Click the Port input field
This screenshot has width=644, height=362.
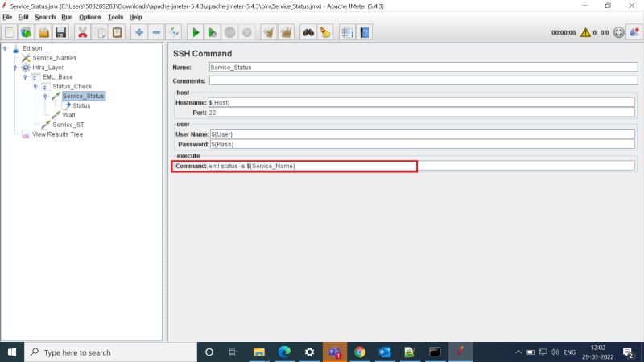point(421,113)
